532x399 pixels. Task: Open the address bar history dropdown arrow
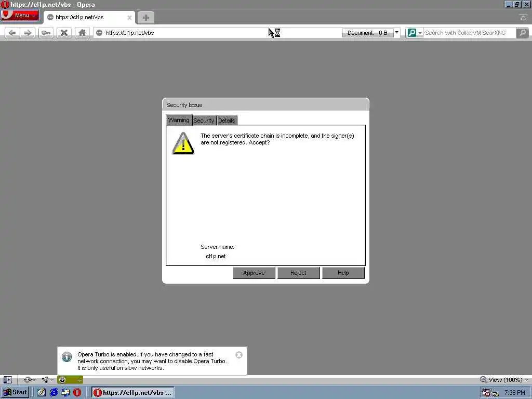(396, 33)
